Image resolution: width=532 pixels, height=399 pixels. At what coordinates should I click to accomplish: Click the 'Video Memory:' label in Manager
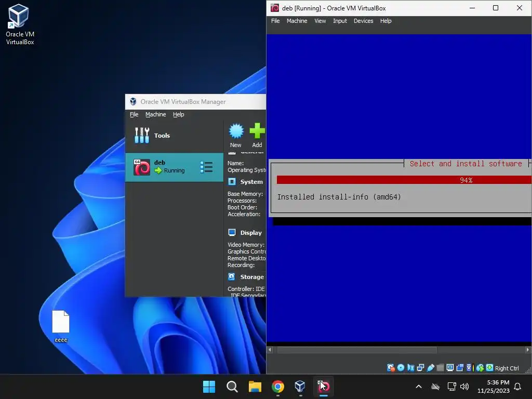(x=246, y=245)
